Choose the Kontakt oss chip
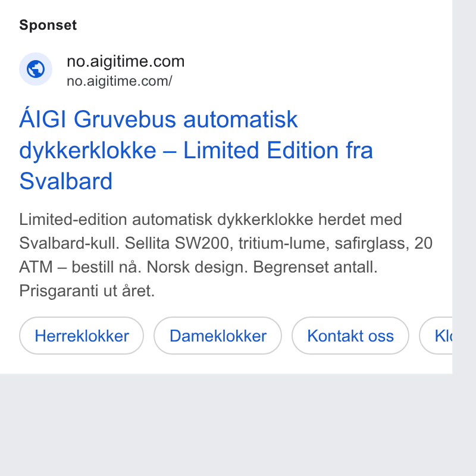 350,336
